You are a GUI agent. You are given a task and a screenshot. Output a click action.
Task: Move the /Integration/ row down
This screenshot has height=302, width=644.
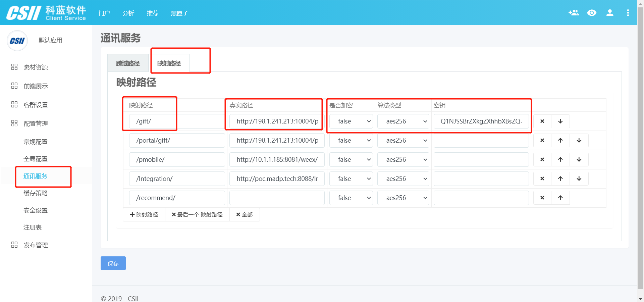point(579,179)
